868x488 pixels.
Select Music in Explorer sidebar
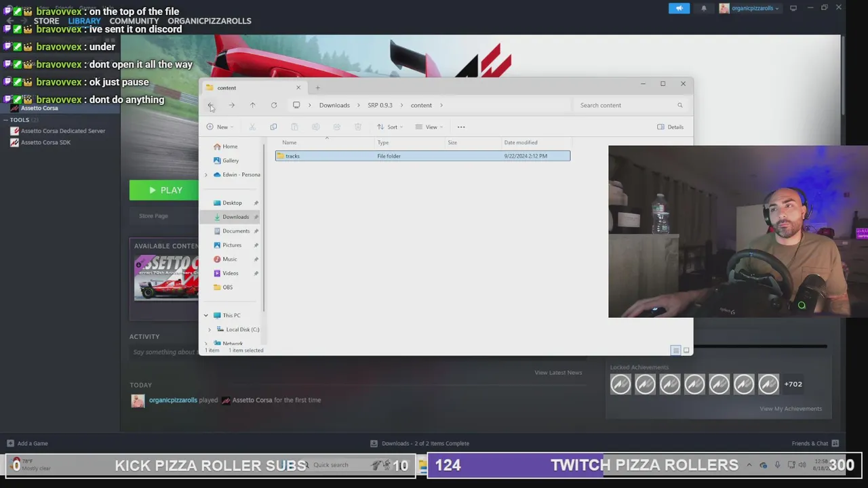click(230, 259)
